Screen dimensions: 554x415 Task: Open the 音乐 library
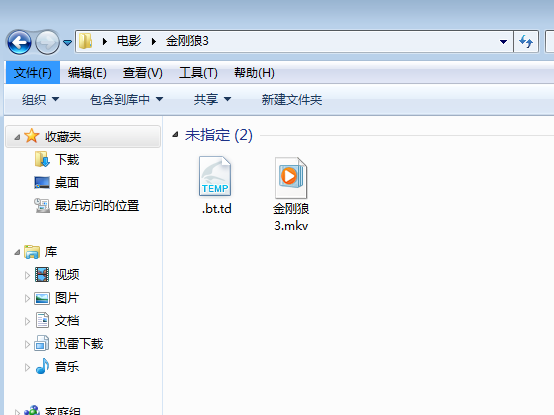[67, 367]
